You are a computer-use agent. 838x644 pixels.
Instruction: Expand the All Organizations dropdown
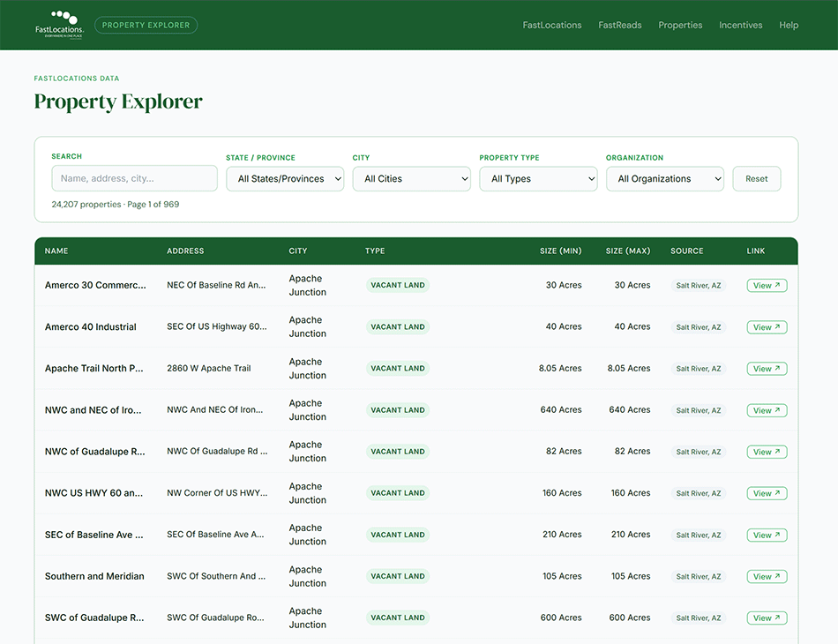[665, 179]
